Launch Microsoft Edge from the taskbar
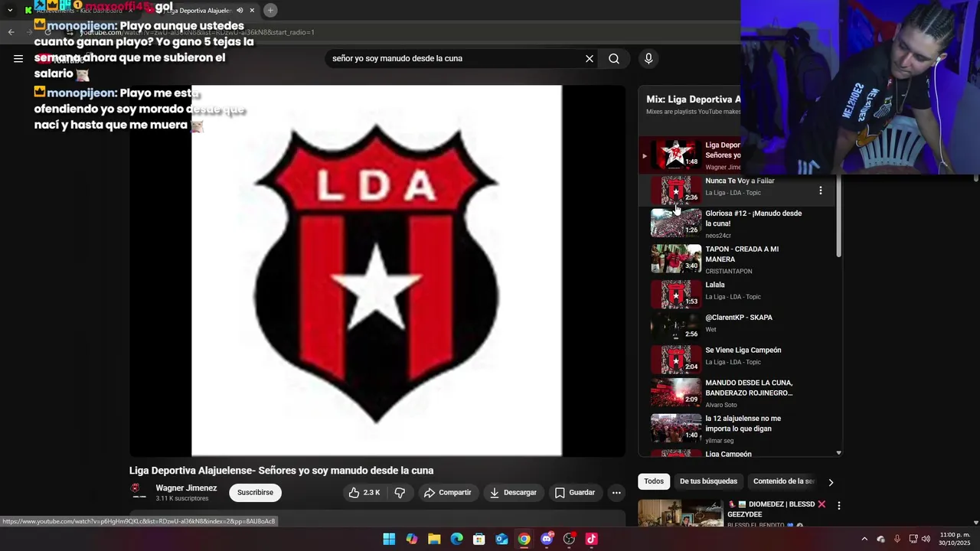 click(x=456, y=539)
